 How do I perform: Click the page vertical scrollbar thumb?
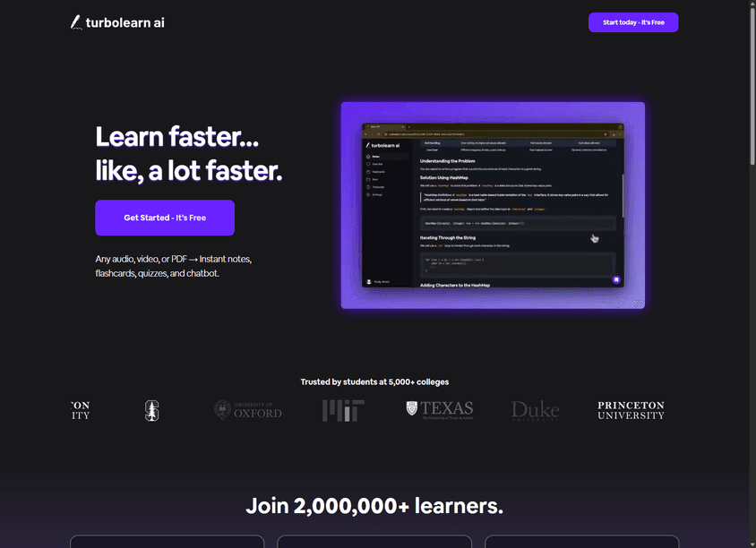(752, 87)
